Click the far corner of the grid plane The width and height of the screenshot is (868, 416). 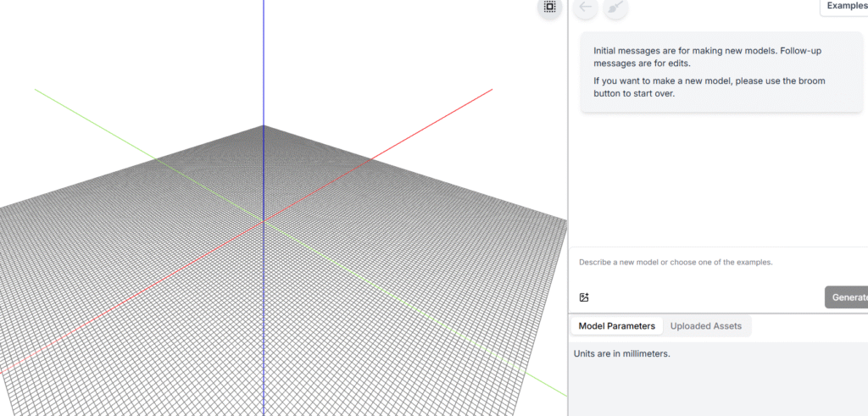click(264, 126)
